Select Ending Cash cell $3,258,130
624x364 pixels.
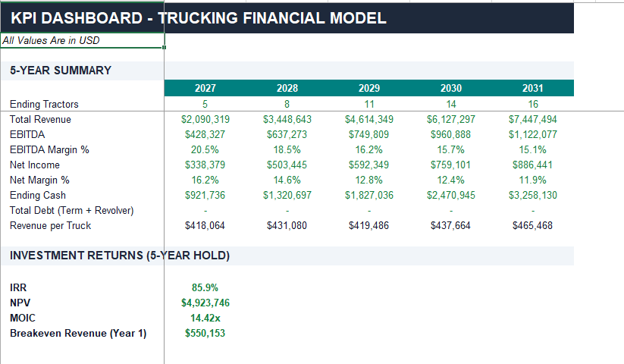[x=533, y=196]
